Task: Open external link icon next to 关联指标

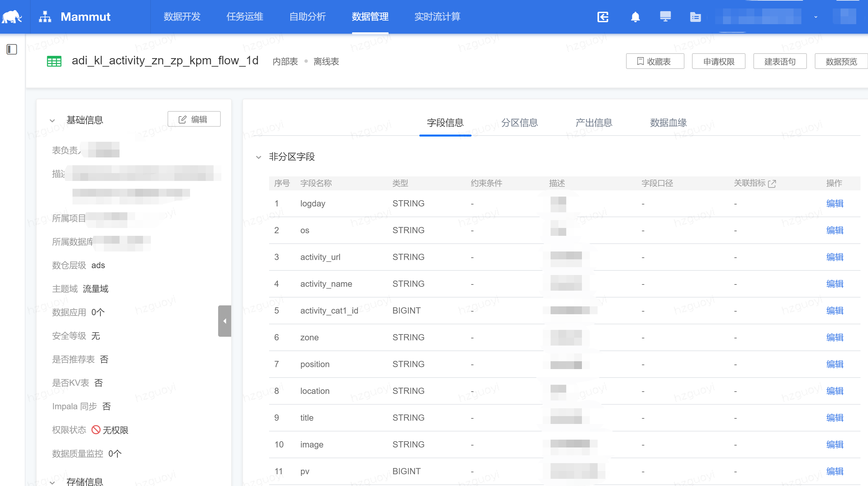Action: [772, 183]
